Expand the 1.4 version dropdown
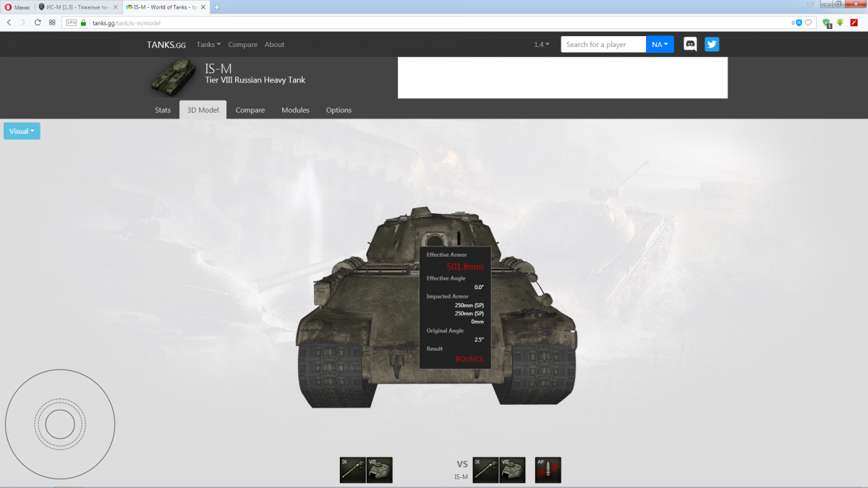 [x=542, y=44]
